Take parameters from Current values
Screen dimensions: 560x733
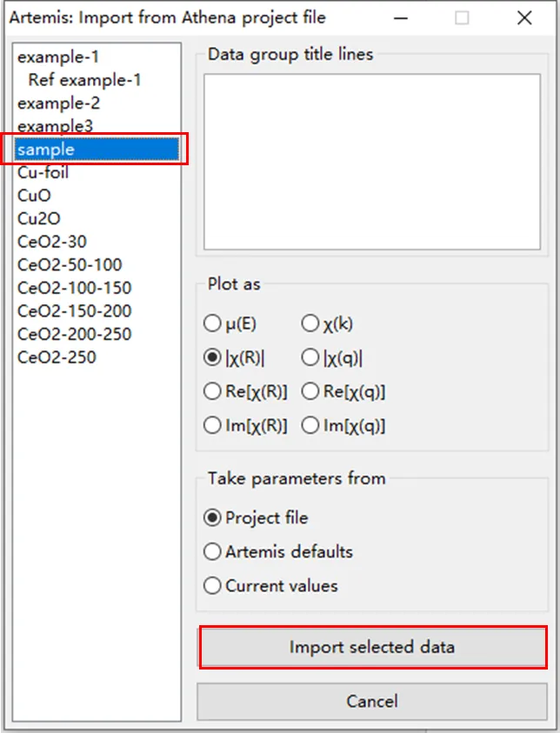click(212, 585)
